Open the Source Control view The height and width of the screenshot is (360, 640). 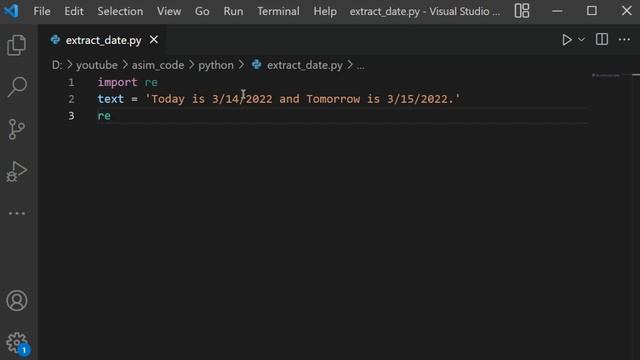point(17,129)
